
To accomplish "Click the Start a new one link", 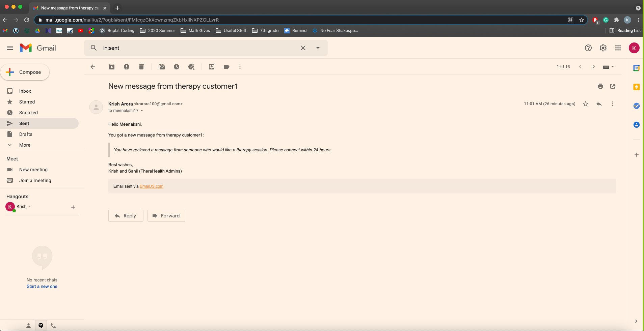I will (x=42, y=287).
